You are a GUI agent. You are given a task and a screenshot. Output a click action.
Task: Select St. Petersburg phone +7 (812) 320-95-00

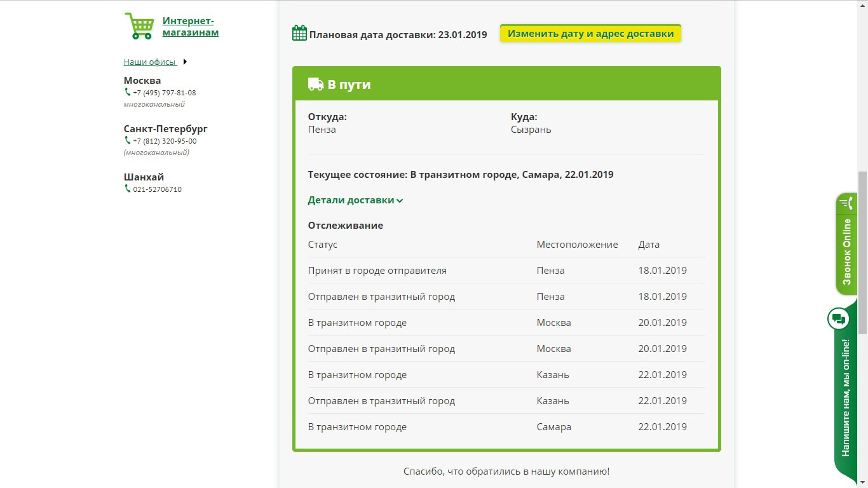(165, 141)
